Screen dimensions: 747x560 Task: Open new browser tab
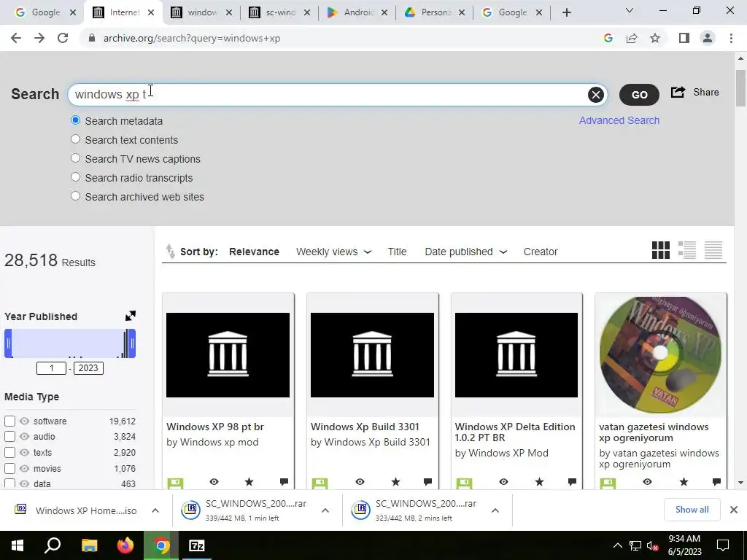[566, 12]
